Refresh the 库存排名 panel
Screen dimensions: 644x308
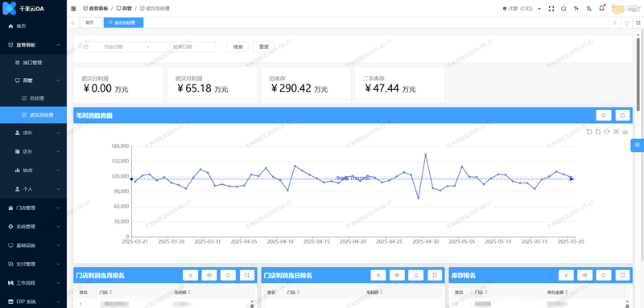604,276
